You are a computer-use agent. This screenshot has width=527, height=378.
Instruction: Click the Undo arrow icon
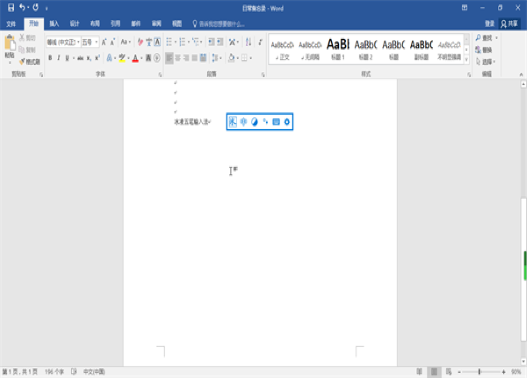(22, 7)
